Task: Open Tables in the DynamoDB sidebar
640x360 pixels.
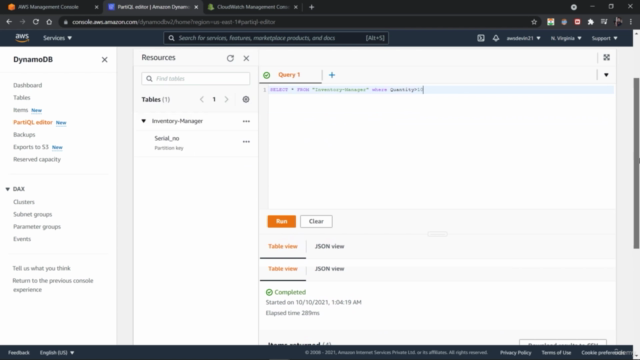Action: pyautogui.click(x=22, y=98)
